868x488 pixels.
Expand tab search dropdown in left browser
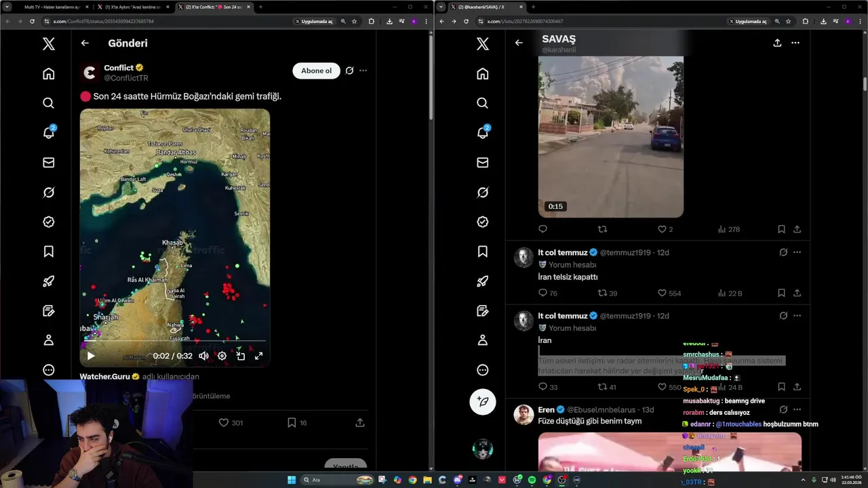(x=5, y=7)
